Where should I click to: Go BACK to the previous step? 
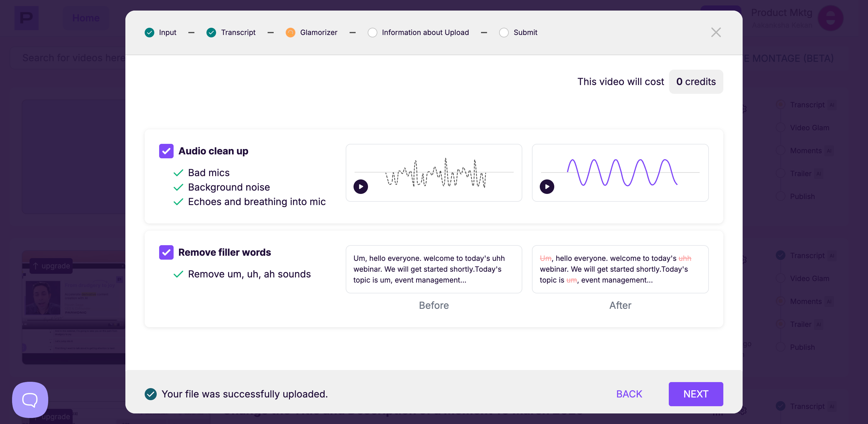(629, 394)
